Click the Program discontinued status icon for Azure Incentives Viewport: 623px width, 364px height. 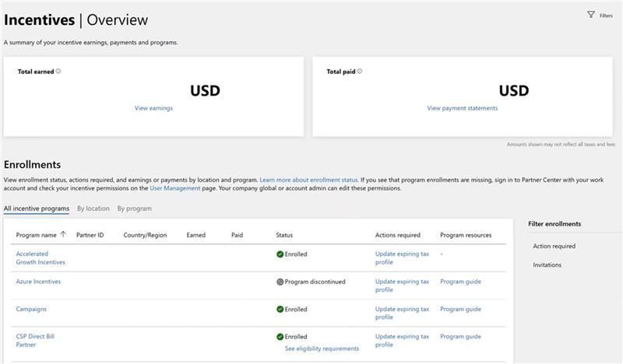coord(280,282)
